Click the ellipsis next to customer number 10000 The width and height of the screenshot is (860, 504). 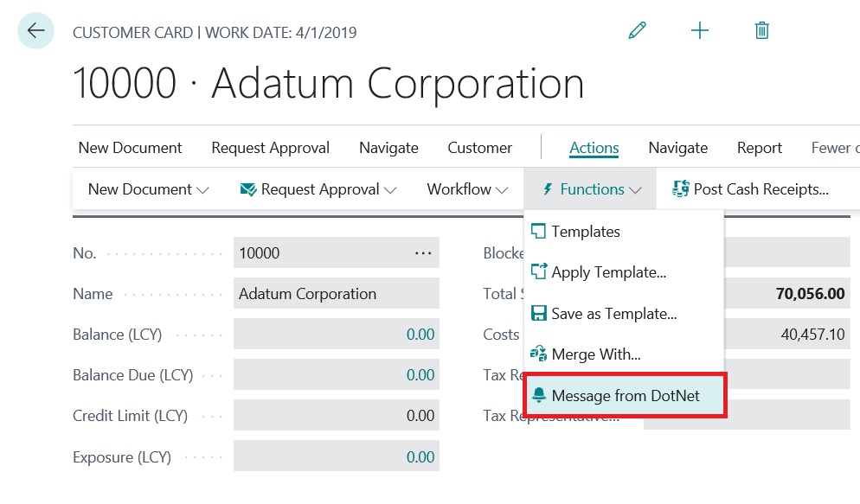(x=423, y=252)
